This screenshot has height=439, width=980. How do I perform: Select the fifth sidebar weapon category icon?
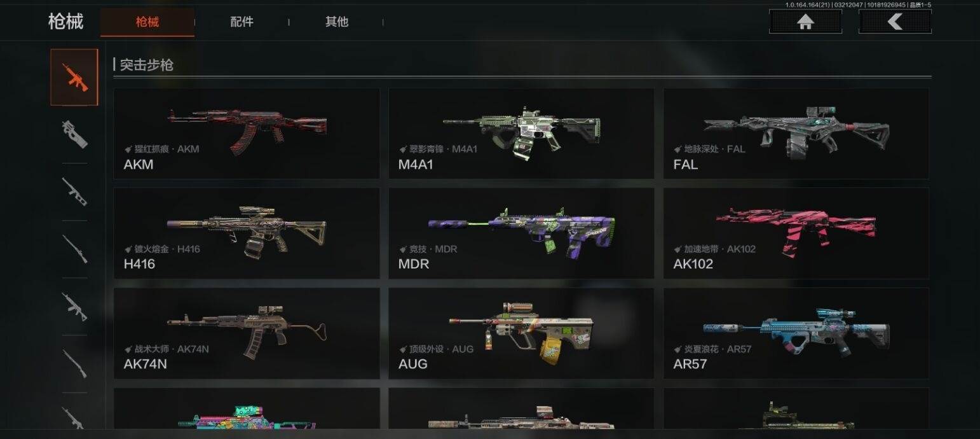(x=74, y=306)
